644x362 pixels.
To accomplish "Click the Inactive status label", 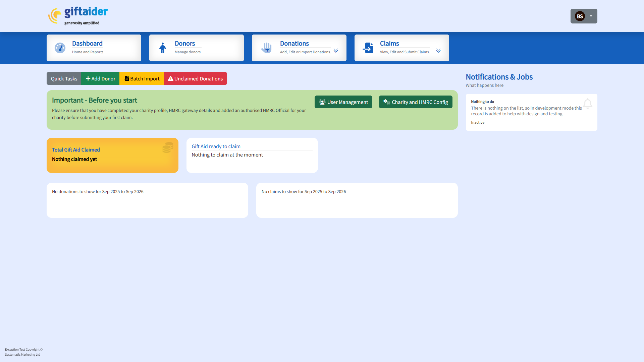I will [478, 122].
